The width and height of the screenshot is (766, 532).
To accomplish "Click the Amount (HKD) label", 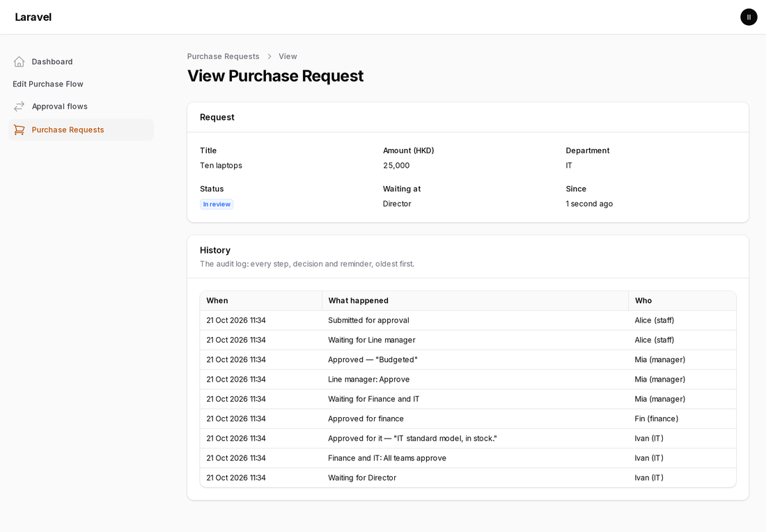I will point(408,150).
